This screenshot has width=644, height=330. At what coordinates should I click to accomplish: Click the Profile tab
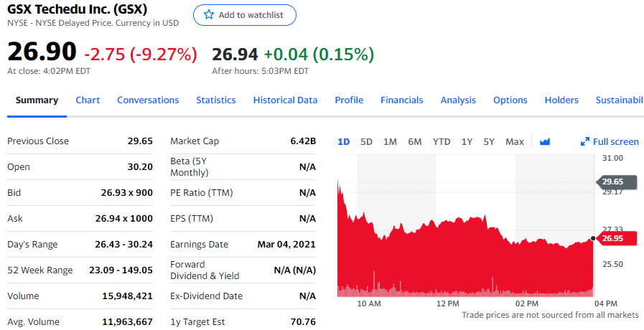pos(349,100)
